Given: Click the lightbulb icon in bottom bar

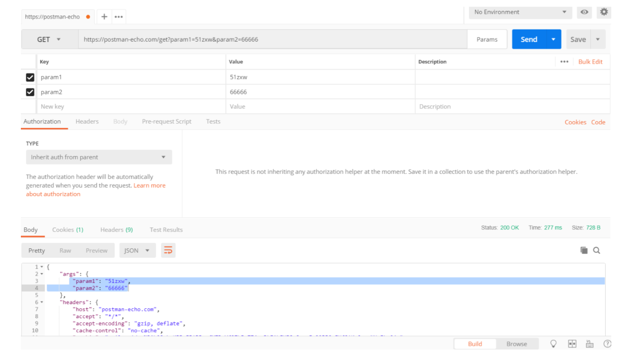Looking at the screenshot, I should (x=553, y=344).
